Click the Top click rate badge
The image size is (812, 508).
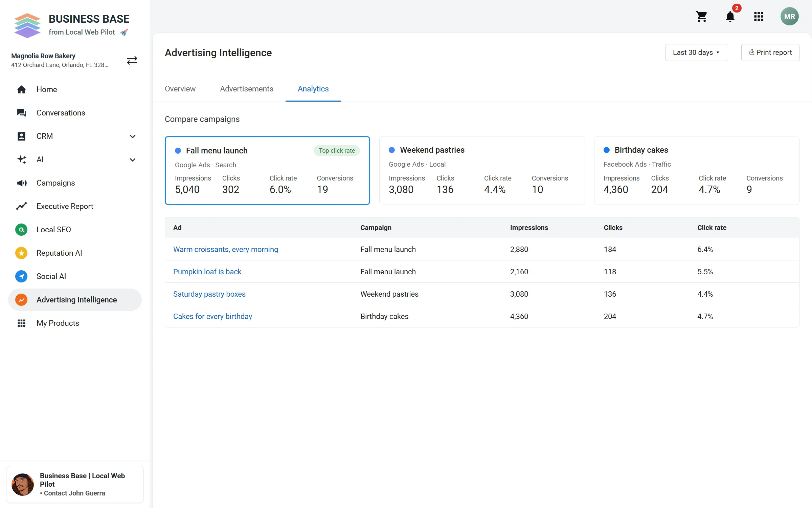(337, 151)
